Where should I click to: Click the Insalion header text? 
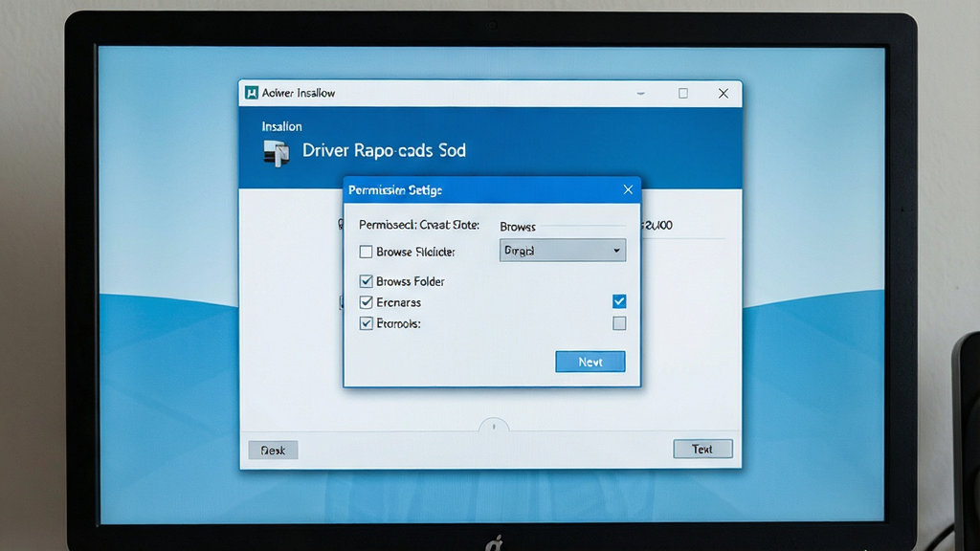(x=282, y=126)
